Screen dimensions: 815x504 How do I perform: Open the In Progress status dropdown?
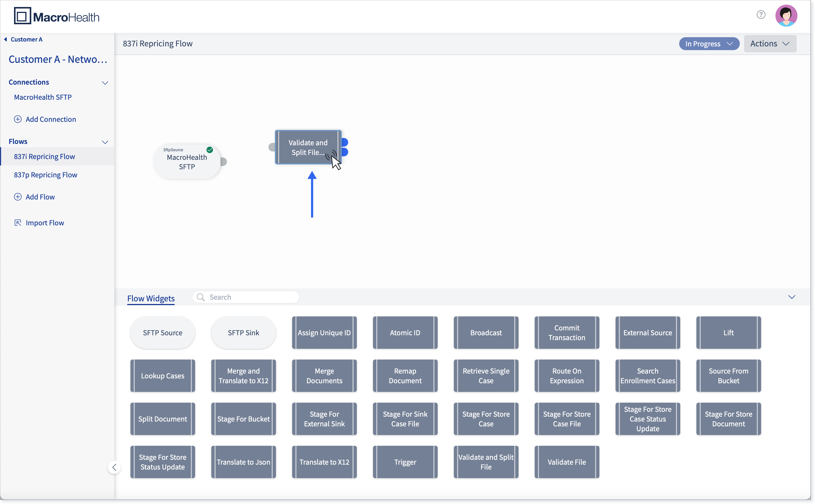[709, 44]
